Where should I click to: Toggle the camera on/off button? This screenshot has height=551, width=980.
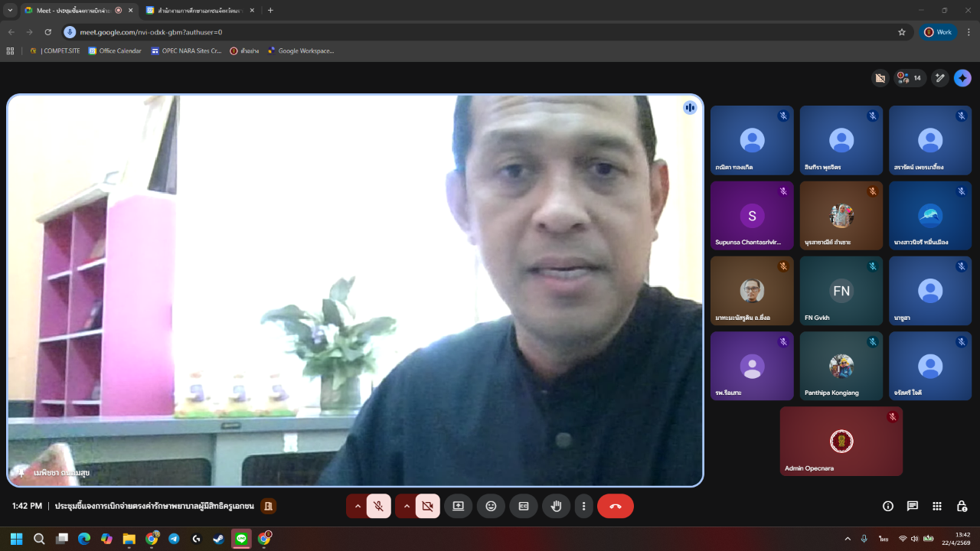click(x=427, y=506)
